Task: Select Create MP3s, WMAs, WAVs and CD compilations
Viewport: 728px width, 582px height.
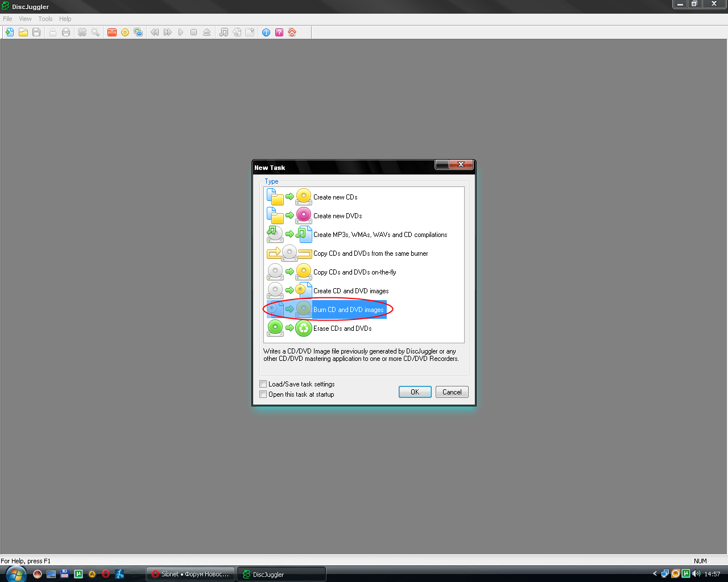Action: [x=357, y=235]
